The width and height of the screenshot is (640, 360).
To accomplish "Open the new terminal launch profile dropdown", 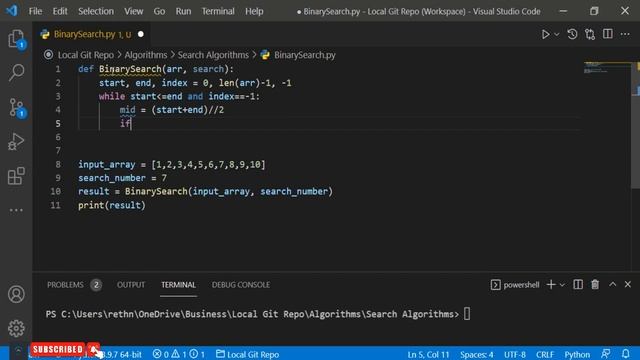I will coord(562,285).
